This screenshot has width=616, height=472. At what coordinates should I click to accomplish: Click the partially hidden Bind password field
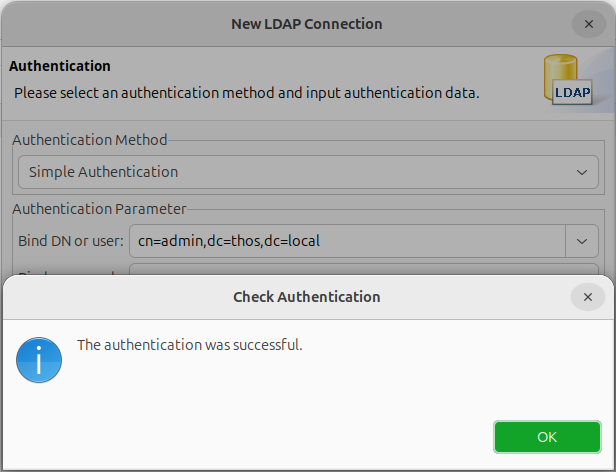pos(364,269)
